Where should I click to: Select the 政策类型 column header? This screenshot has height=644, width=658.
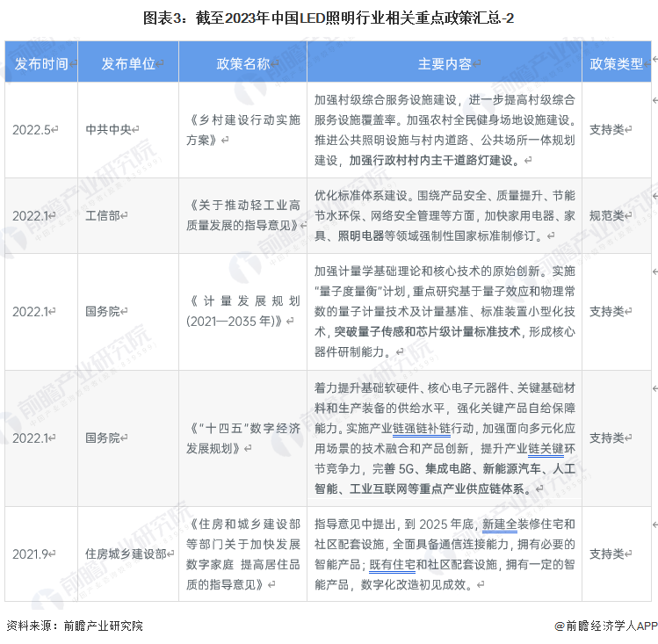point(616,63)
